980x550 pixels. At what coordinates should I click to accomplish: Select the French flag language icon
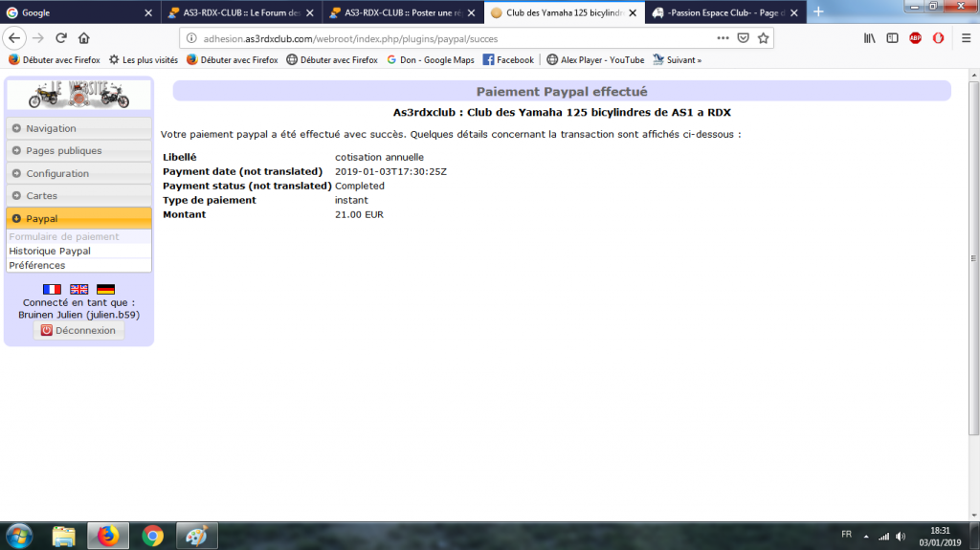pos(52,289)
